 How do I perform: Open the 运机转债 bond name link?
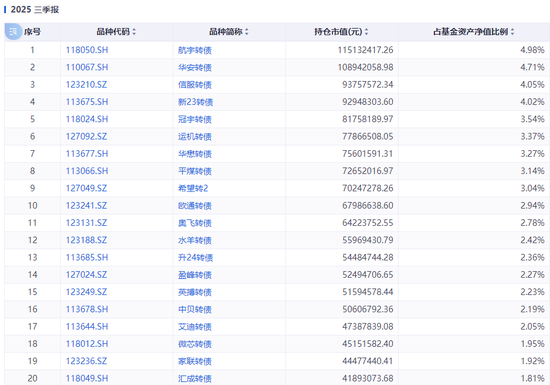point(195,136)
